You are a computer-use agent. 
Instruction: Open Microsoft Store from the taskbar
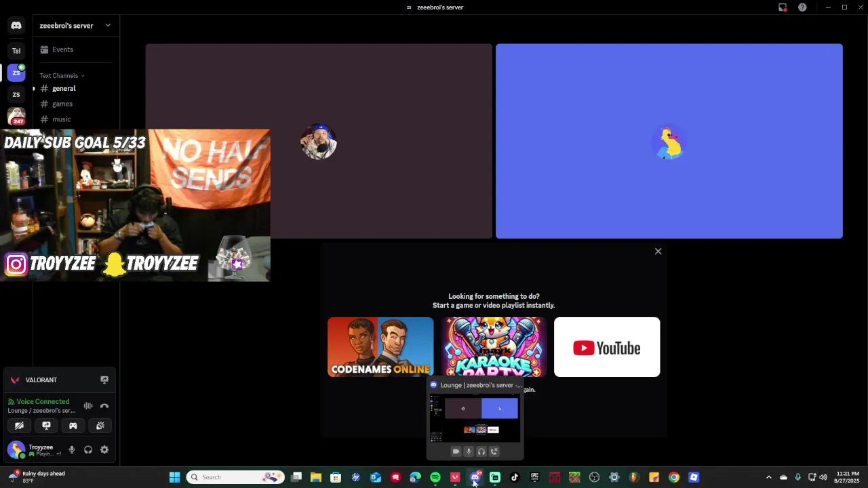tap(336, 477)
